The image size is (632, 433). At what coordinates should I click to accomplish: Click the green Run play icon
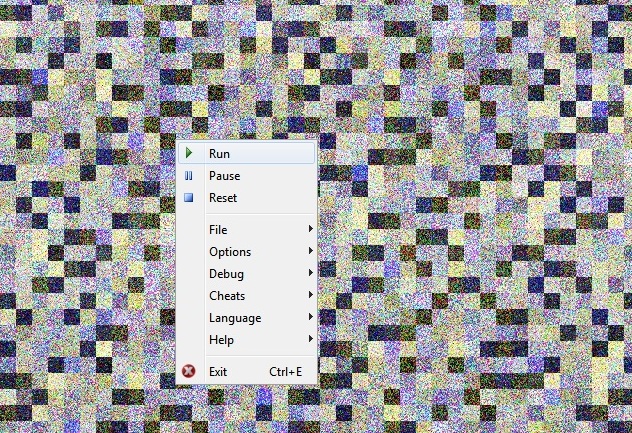pyautogui.click(x=189, y=153)
